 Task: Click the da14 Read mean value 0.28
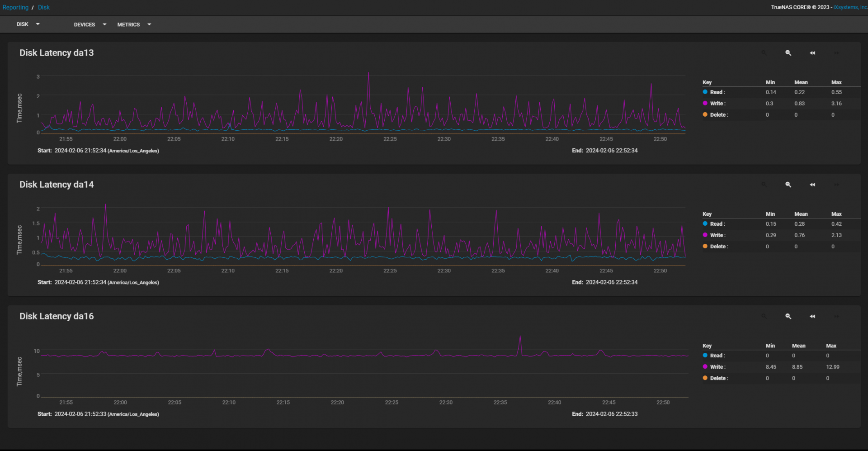(x=799, y=224)
